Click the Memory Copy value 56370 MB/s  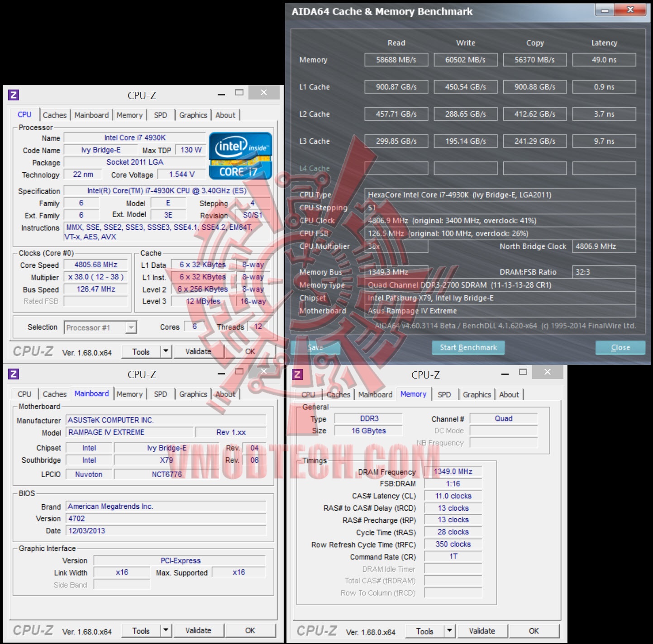point(534,60)
